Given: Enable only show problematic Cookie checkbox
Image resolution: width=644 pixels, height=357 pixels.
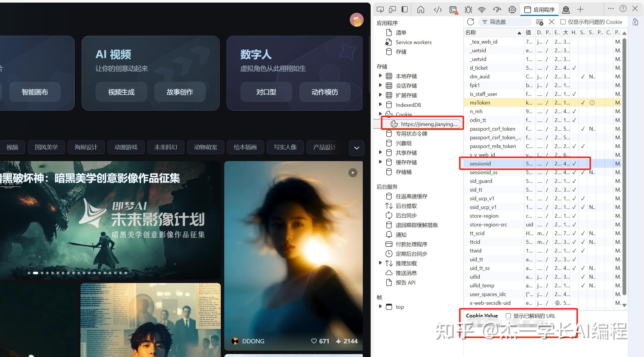Looking at the screenshot, I should [563, 22].
